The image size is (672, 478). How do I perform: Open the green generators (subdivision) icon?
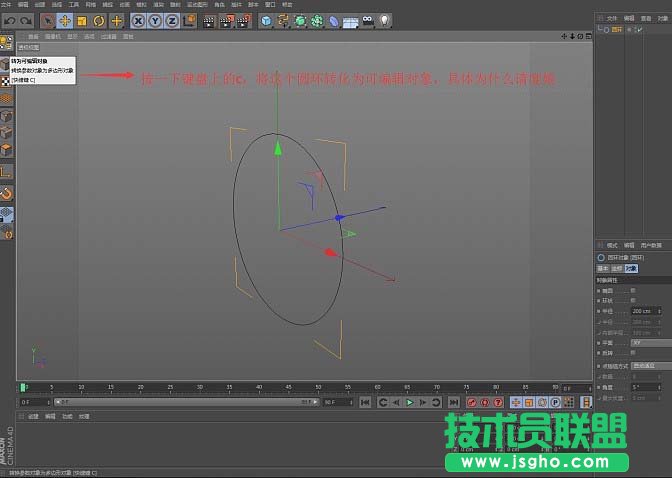[300, 21]
